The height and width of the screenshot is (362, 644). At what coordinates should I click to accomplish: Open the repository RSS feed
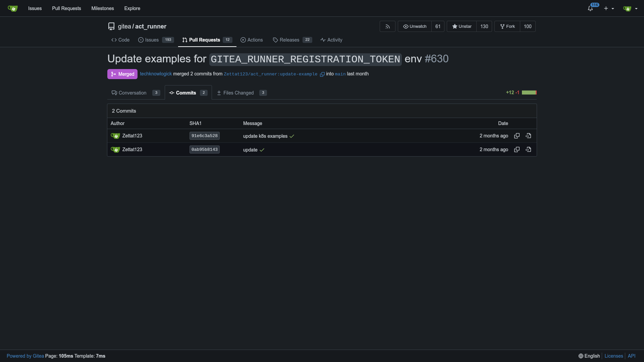tap(387, 26)
